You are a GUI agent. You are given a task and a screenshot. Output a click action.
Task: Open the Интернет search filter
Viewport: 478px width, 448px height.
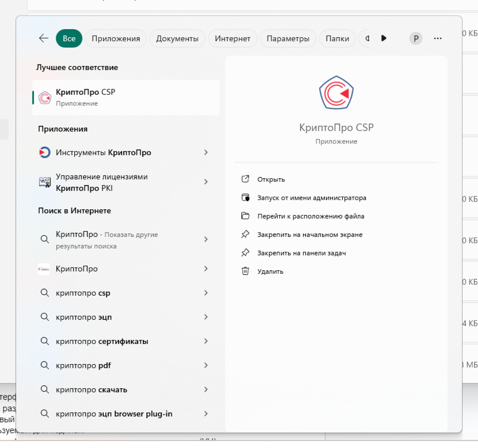(232, 38)
